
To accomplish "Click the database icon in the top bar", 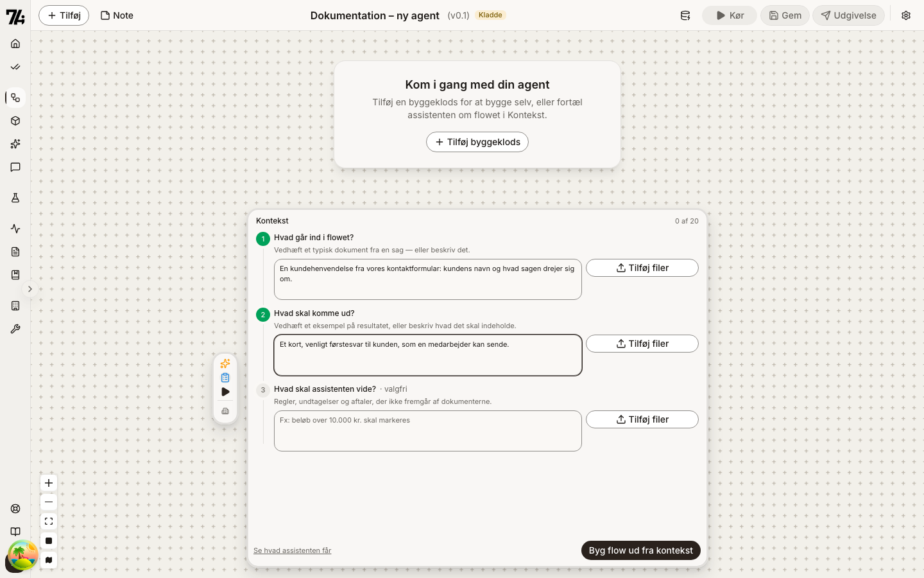I will (685, 15).
